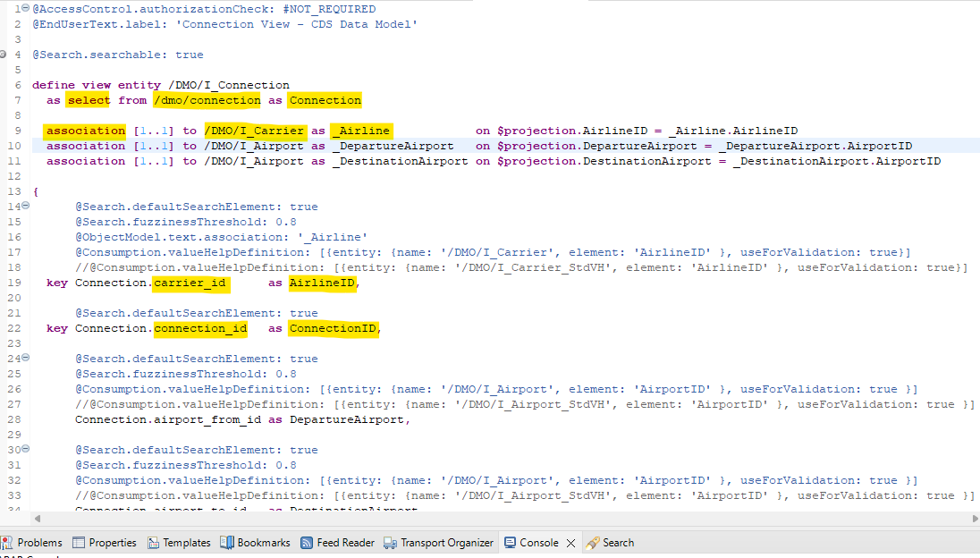Screen dimensions: 980x558
Task: Click highlighted 'association' keyword on line 9
Action: pyautogui.click(x=86, y=131)
